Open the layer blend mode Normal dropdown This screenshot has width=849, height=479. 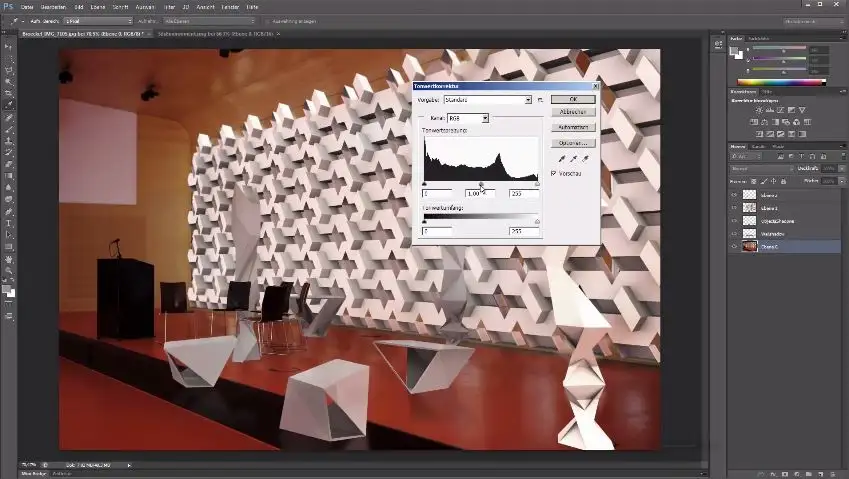(761, 169)
